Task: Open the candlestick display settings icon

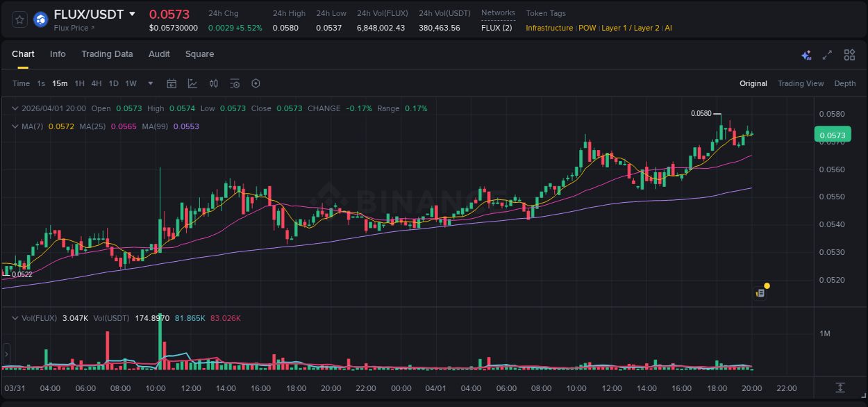Action: [x=213, y=83]
